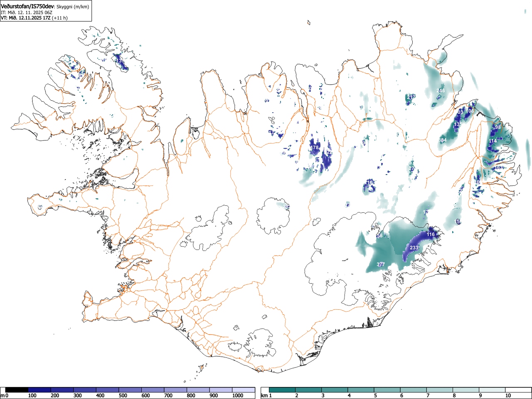The width and height of the screenshot is (532, 399).
Task: Click the '28' value at the Hofsjökull outline
Action: [286, 207]
